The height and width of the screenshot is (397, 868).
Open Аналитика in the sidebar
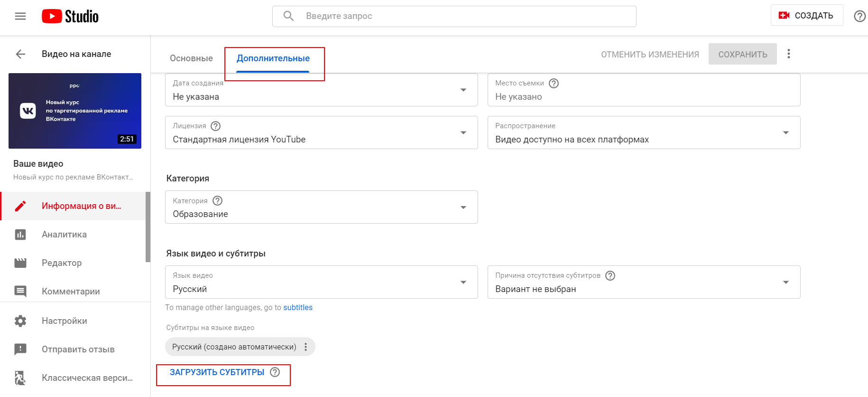pyautogui.click(x=73, y=235)
